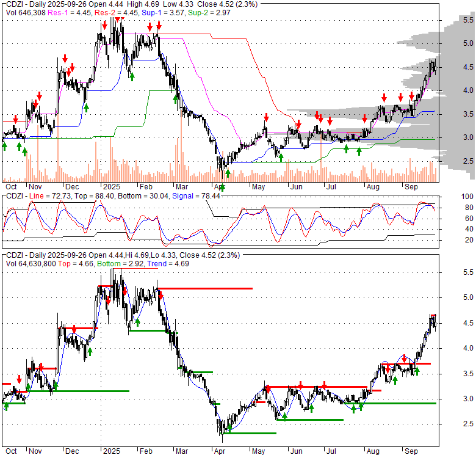The image size is (476, 455).
Task: Click the 'Sep' month label under top chart
Action: [411, 187]
